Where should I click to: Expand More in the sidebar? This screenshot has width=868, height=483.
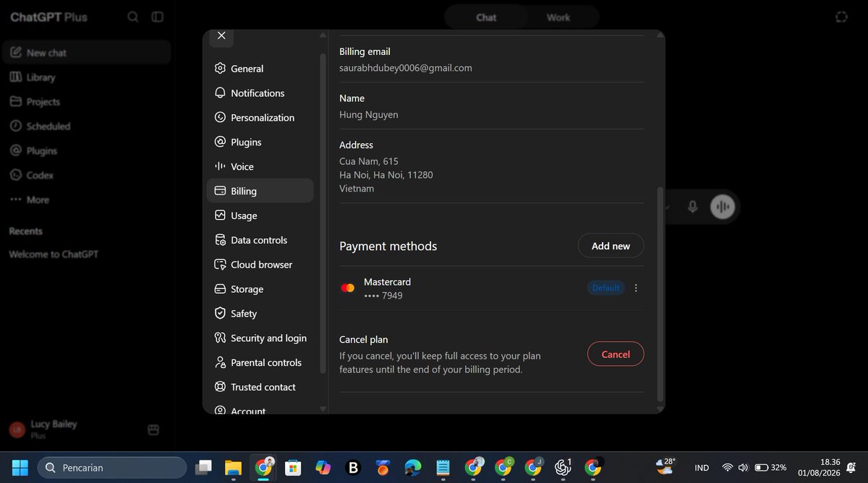point(87,200)
